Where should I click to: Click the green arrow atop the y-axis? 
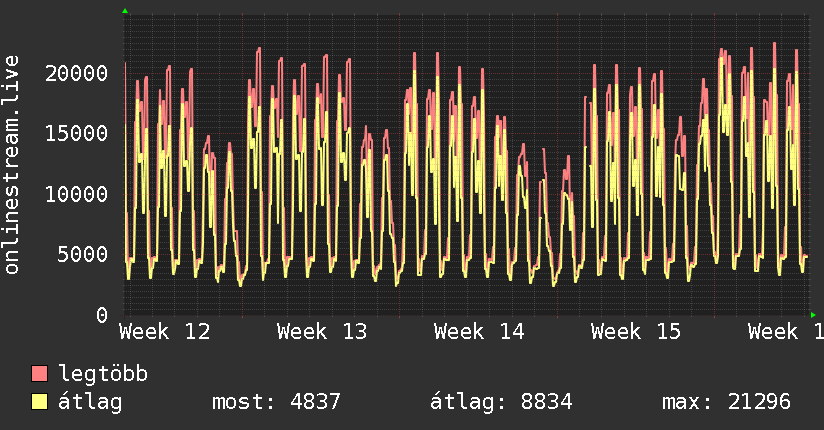125,11
